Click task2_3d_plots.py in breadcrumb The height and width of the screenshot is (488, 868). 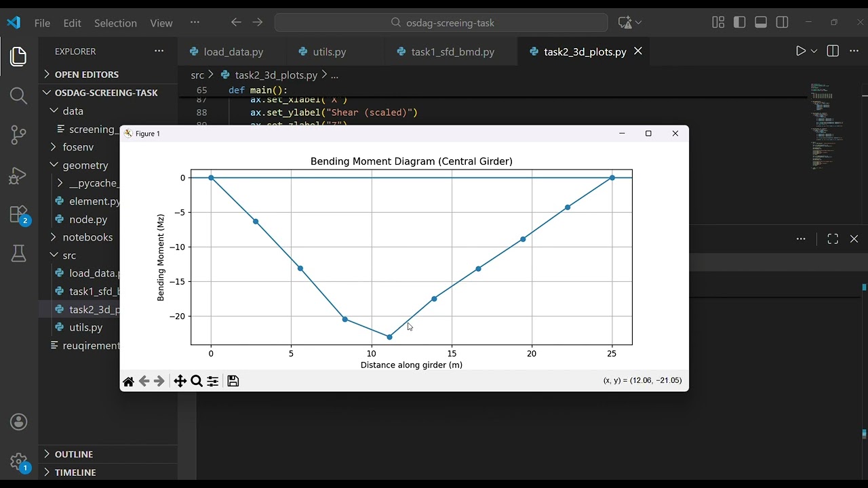(x=276, y=75)
